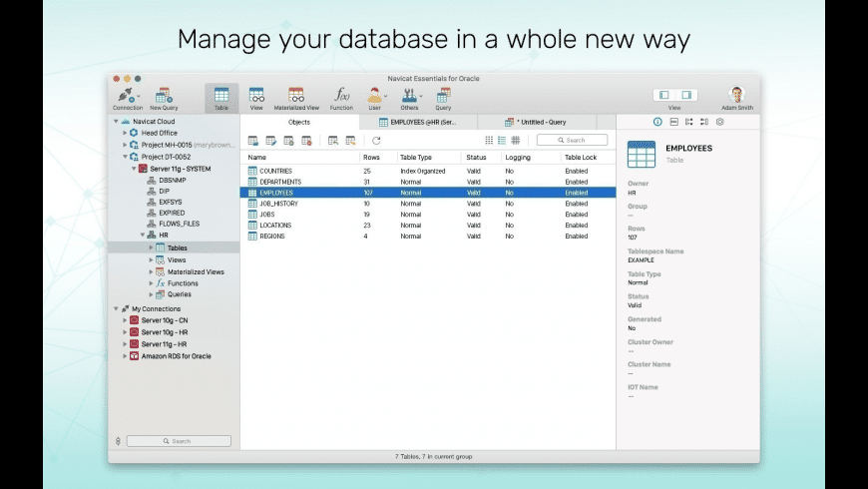Switch to list view mode
868x489 pixels.
pos(502,141)
